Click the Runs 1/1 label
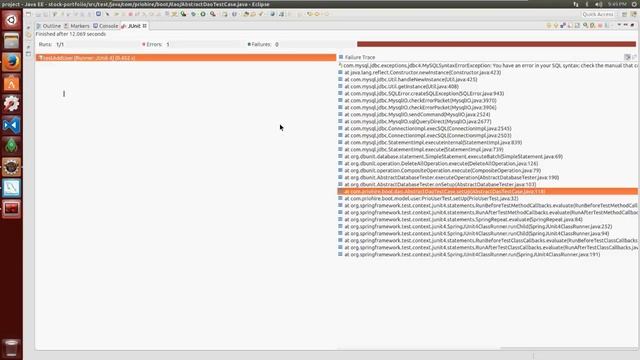 [x=51, y=44]
